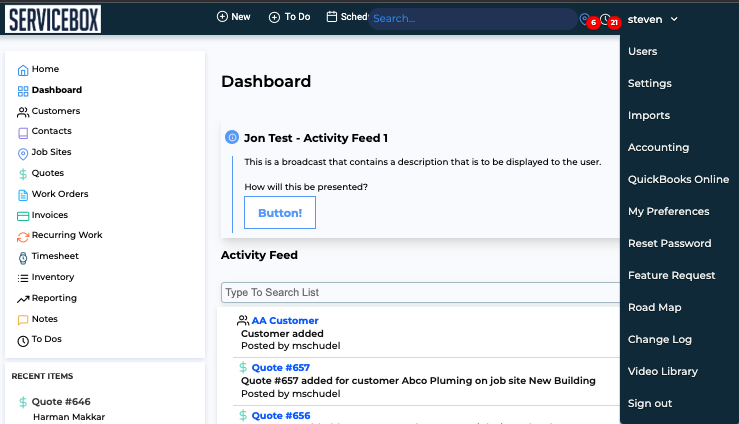Click the plus icon next to To Do
This screenshot has width=739, height=424.
click(274, 17)
